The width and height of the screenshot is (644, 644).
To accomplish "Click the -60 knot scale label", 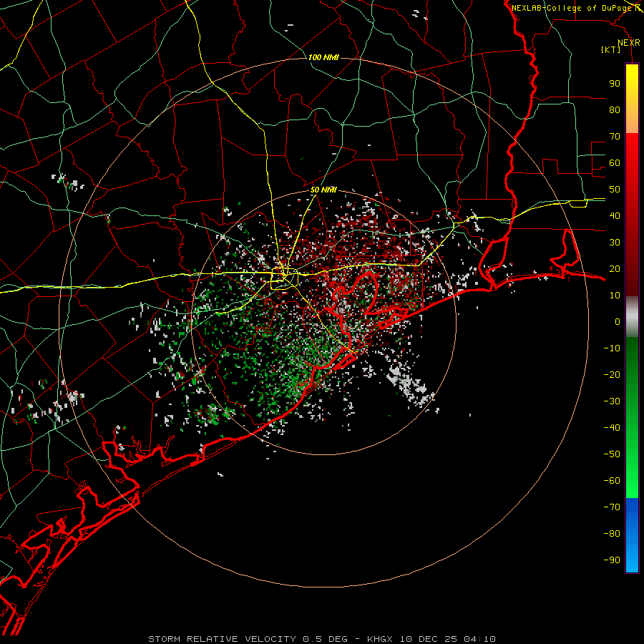I will [612, 481].
